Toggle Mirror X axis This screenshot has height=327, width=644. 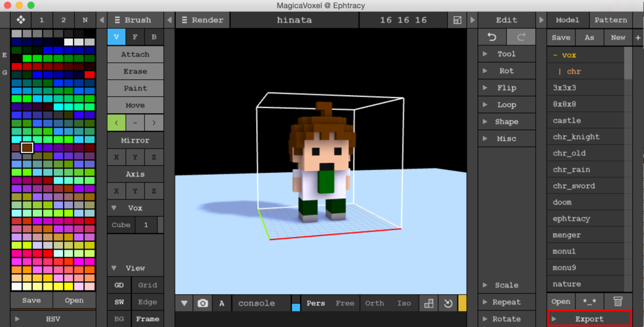pos(116,157)
